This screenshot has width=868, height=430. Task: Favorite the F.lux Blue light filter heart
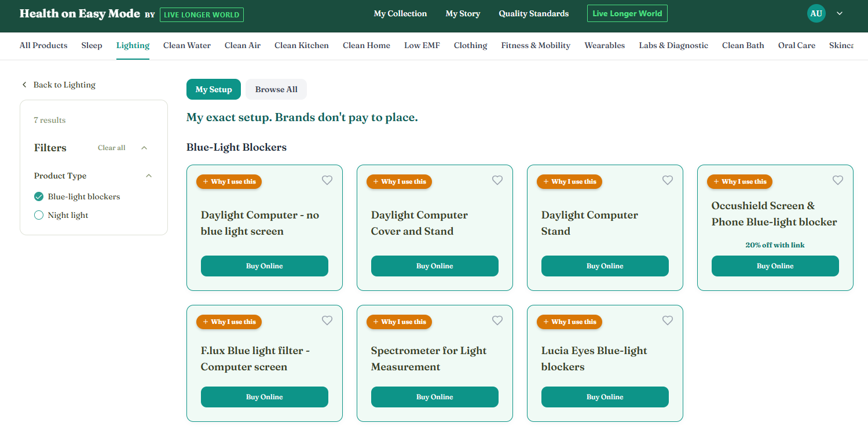pyautogui.click(x=327, y=320)
